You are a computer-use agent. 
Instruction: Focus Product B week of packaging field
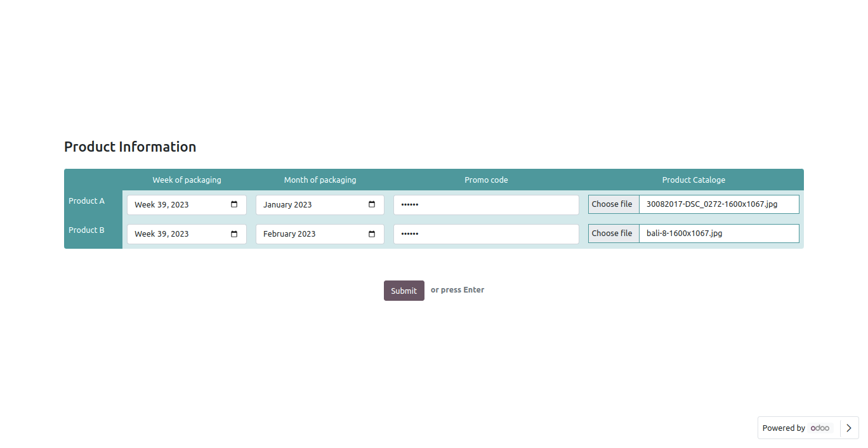(187, 234)
